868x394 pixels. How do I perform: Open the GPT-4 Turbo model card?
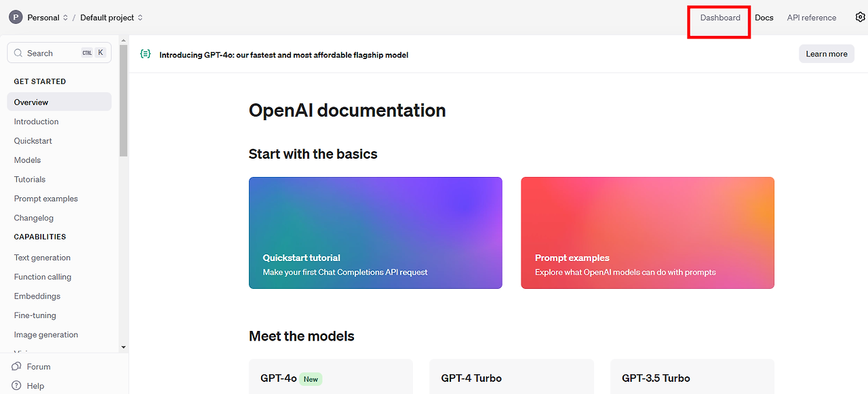(511, 377)
